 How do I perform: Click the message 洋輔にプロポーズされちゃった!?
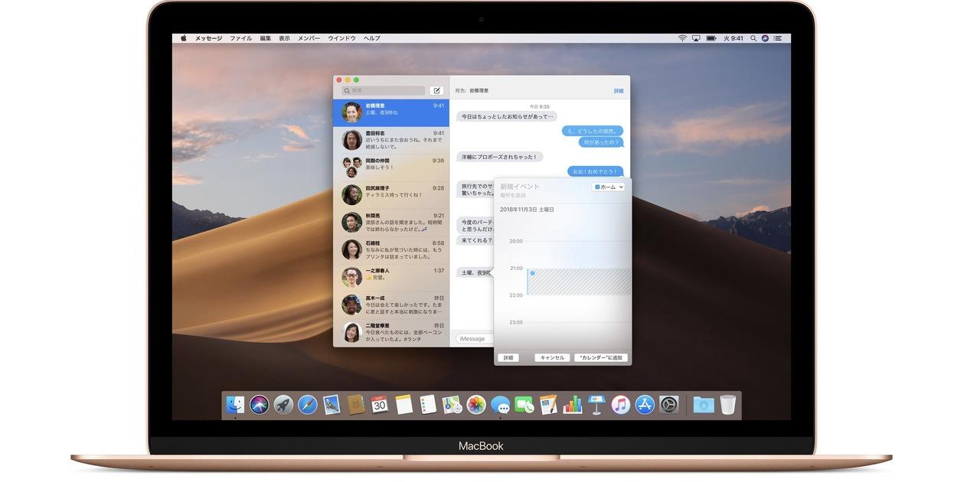(x=500, y=157)
